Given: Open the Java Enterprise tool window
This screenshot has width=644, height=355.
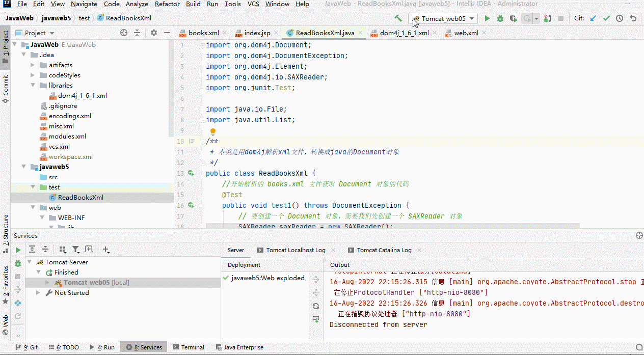Looking at the screenshot, I should pos(239,347).
